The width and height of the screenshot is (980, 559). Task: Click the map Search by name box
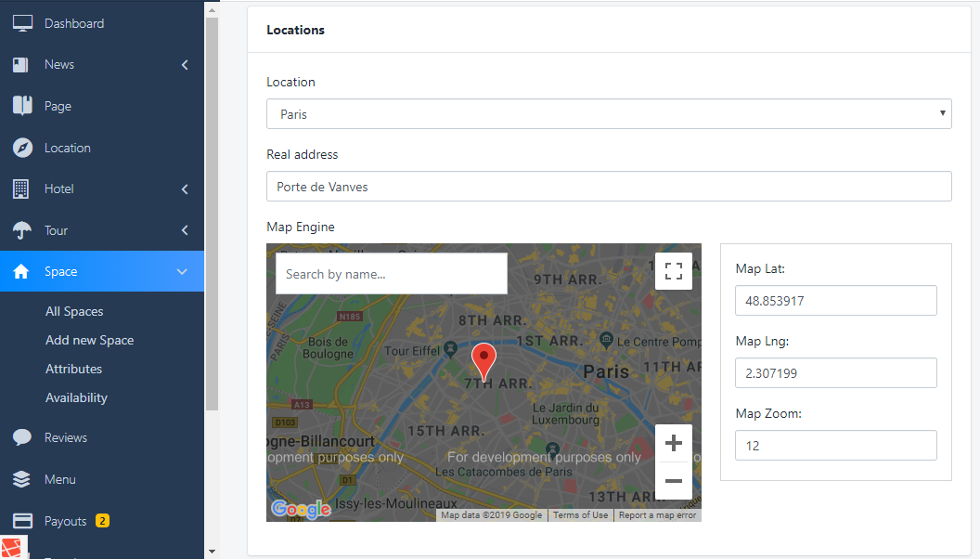click(391, 274)
